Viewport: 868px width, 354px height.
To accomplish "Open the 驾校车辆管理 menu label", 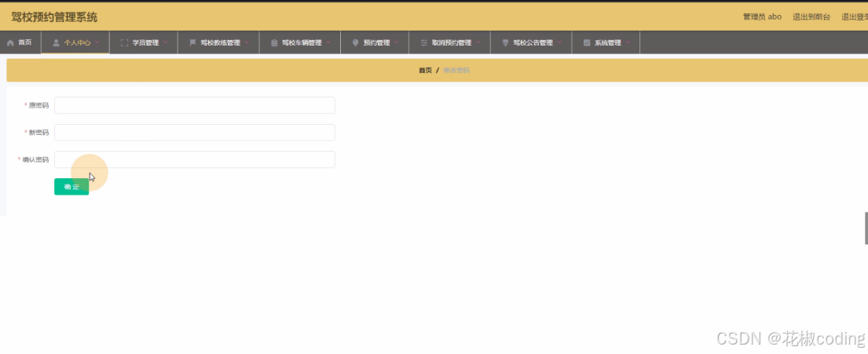I will (302, 42).
